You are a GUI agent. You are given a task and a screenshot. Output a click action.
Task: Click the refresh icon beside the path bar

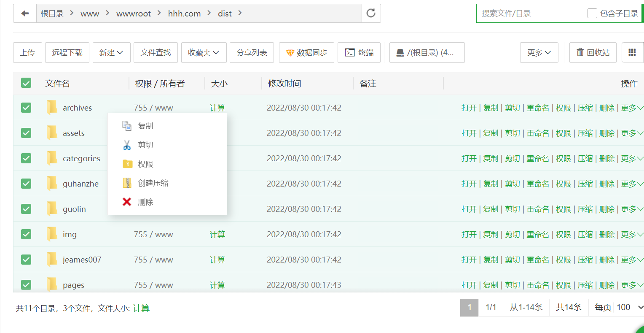[371, 13]
